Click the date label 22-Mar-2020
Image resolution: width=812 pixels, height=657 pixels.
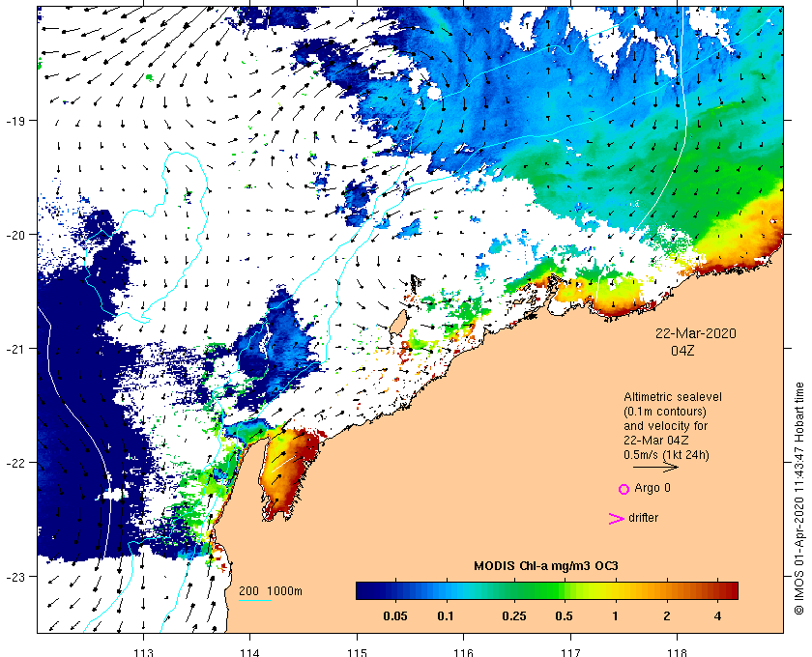click(x=695, y=333)
